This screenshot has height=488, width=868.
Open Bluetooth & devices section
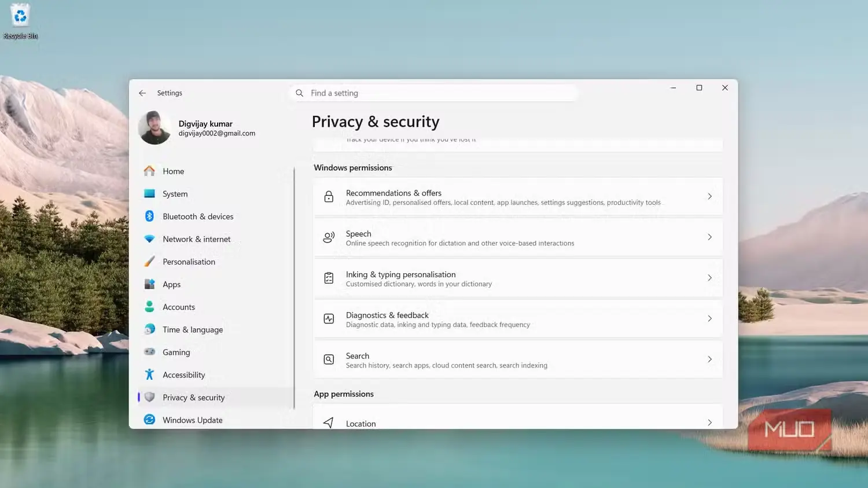pyautogui.click(x=215, y=217)
